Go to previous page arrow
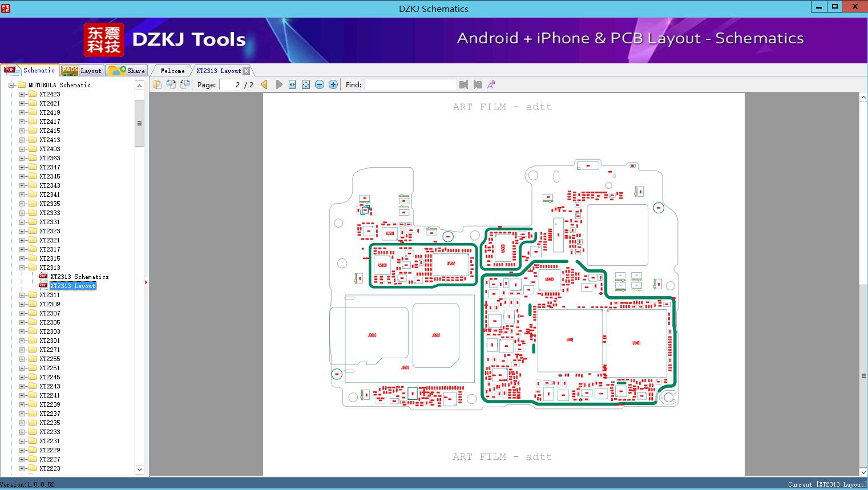This screenshot has height=490, width=868. coord(264,84)
